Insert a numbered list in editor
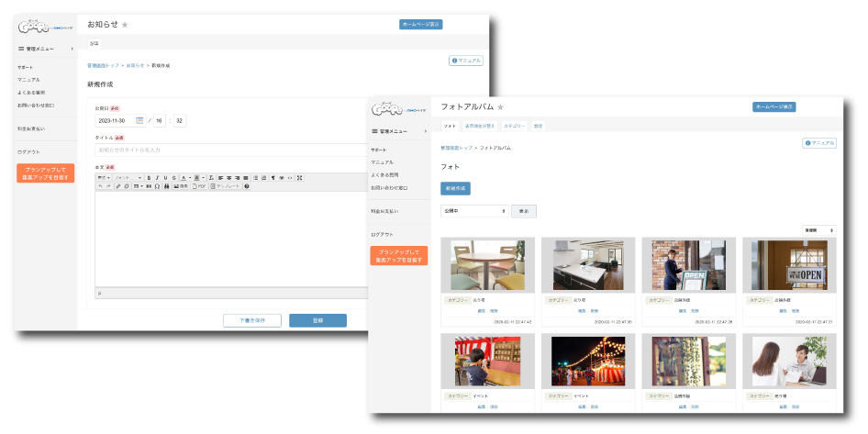 point(263,178)
